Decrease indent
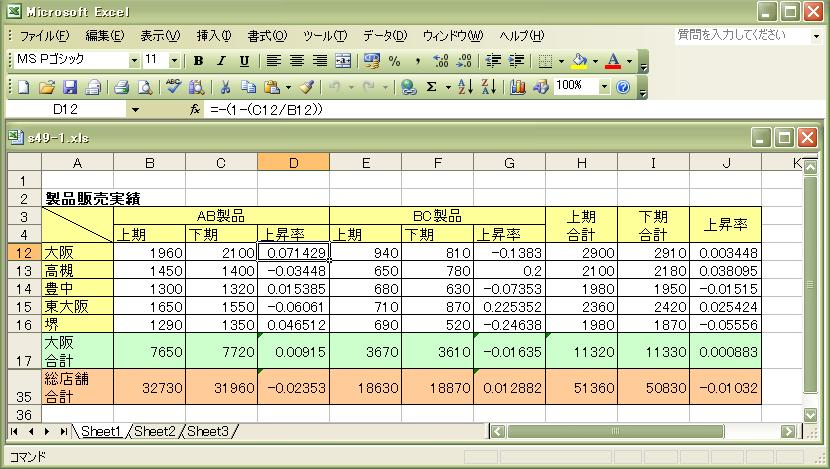Image resolution: width=830 pixels, height=469 pixels. coord(493,61)
